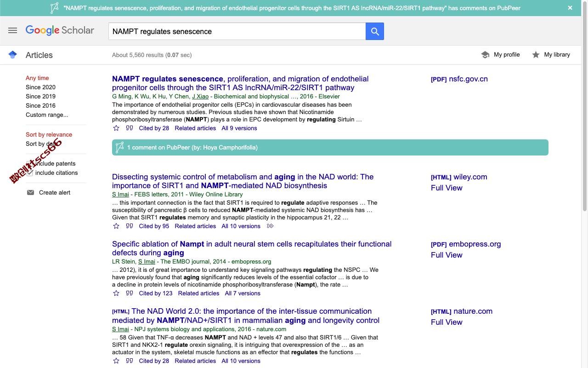Click the PubPeer icon in the comment bar
The image size is (588, 368).
click(120, 148)
